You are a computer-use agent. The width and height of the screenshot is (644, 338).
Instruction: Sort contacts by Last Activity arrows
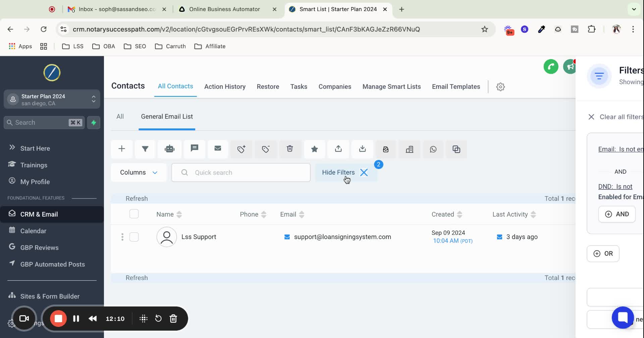click(533, 215)
